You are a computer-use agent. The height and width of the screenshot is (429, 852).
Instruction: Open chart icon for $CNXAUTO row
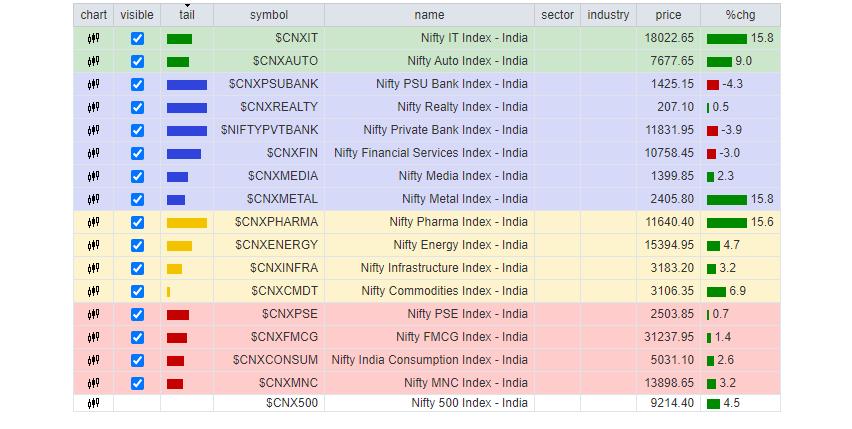93,61
